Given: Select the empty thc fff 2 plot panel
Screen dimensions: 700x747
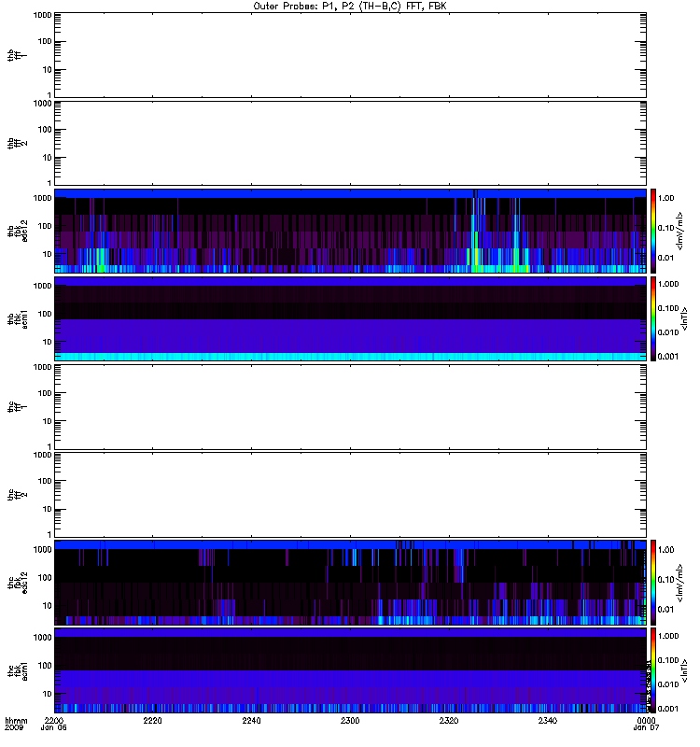Looking at the screenshot, I should tap(350, 495).
